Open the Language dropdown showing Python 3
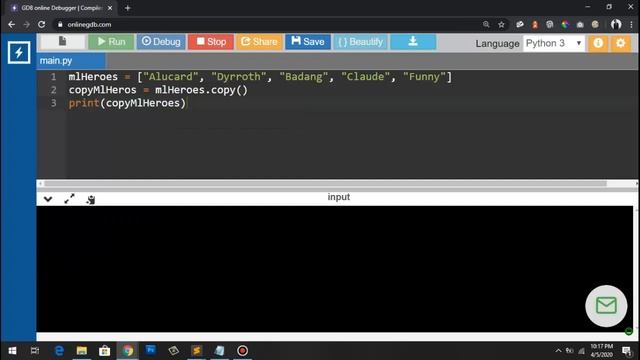 pyautogui.click(x=554, y=43)
